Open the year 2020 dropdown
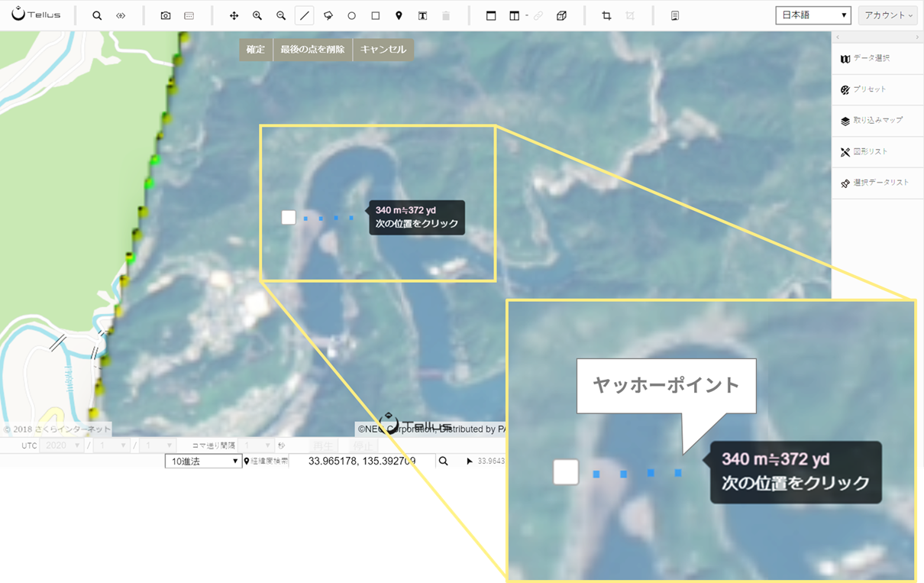This screenshot has height=583, width=924. pyautogui.click(x=62, y=445)
